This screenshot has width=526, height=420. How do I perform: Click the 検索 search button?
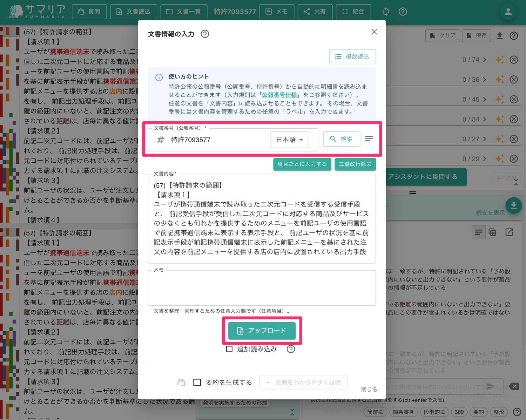click(342, 139)
